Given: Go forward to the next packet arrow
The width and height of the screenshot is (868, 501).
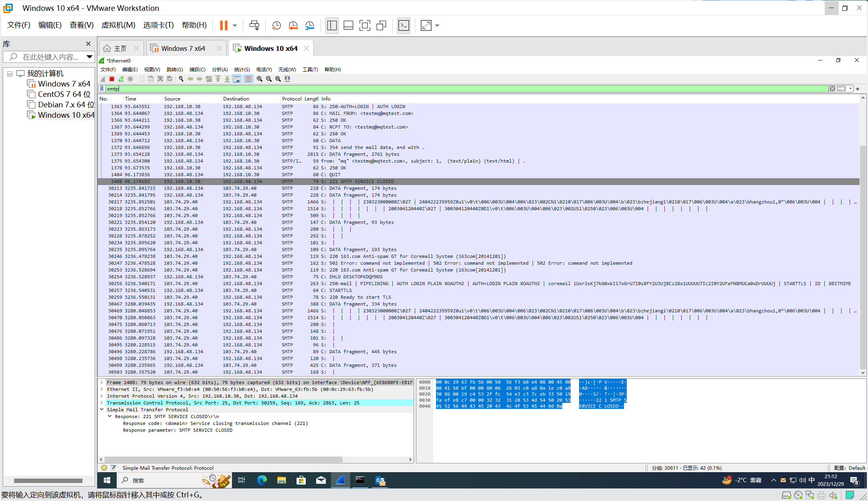Looking at the screenshot, I should (x=200, y=79).
